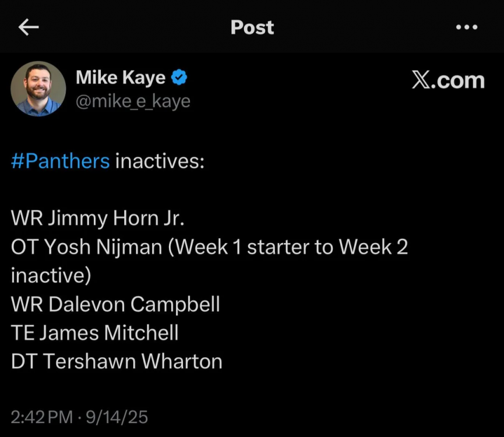Open Mike Kaye's profile photo
Screen dimensions: 504x437
(x=38, y=89)
